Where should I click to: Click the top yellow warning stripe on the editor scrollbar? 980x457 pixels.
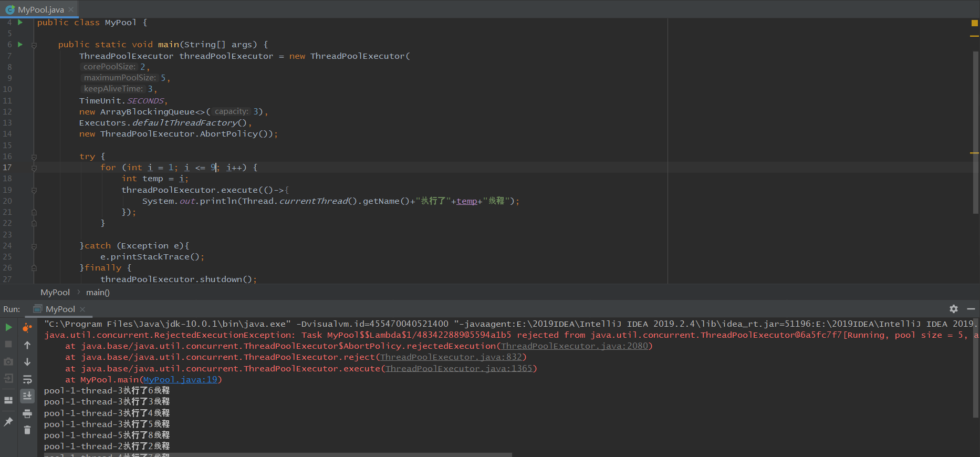click(974, 36)
